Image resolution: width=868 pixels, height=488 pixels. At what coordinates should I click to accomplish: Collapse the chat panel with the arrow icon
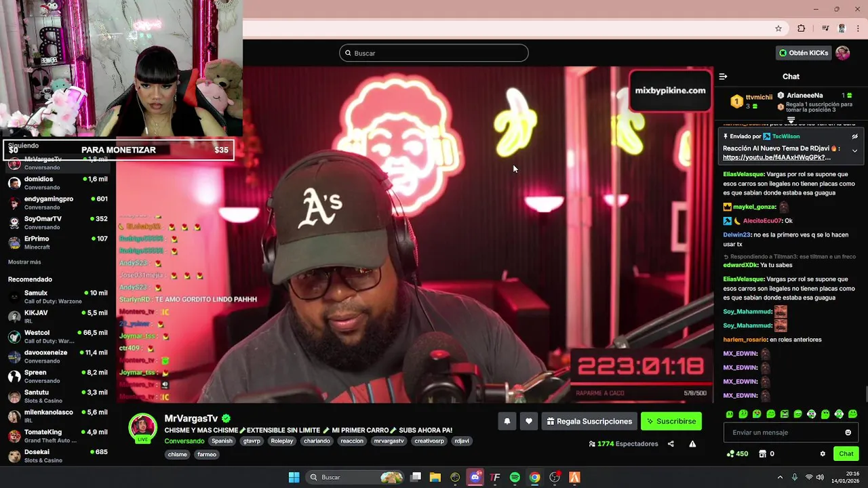point(723,77)
